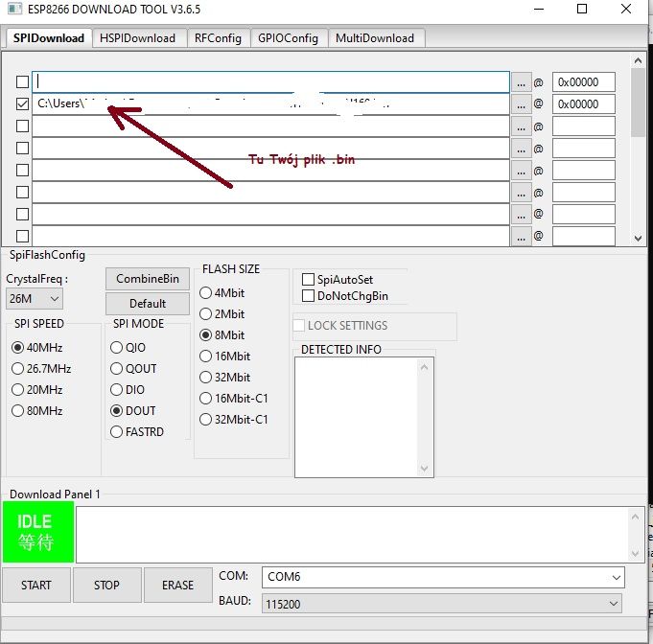The width and height of the screenshot is (653, 644).
Task: Open file browser for the fourth row
Action: pyautogui.click(x=521, y=149)
